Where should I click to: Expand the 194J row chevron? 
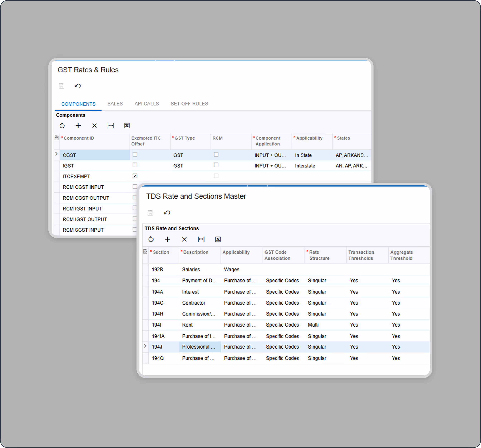click(x=145, y=346)
